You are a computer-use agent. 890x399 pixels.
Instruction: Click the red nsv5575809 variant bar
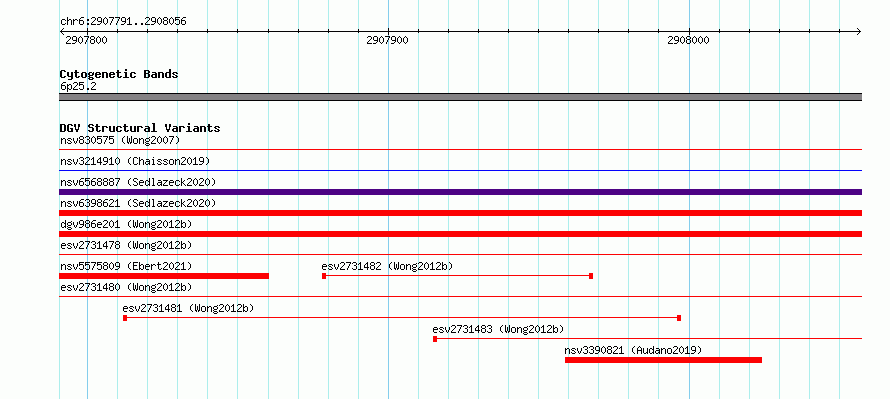(164, 276)
